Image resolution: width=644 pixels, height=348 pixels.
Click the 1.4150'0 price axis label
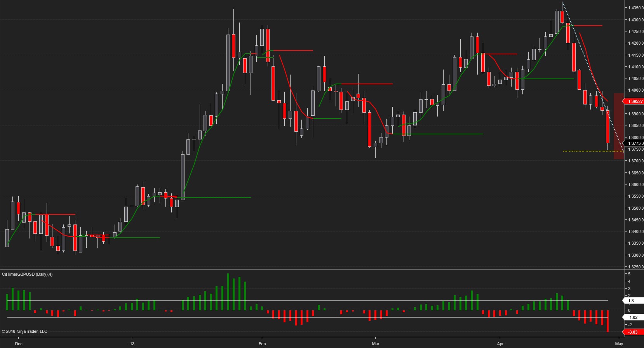point(635,55)
